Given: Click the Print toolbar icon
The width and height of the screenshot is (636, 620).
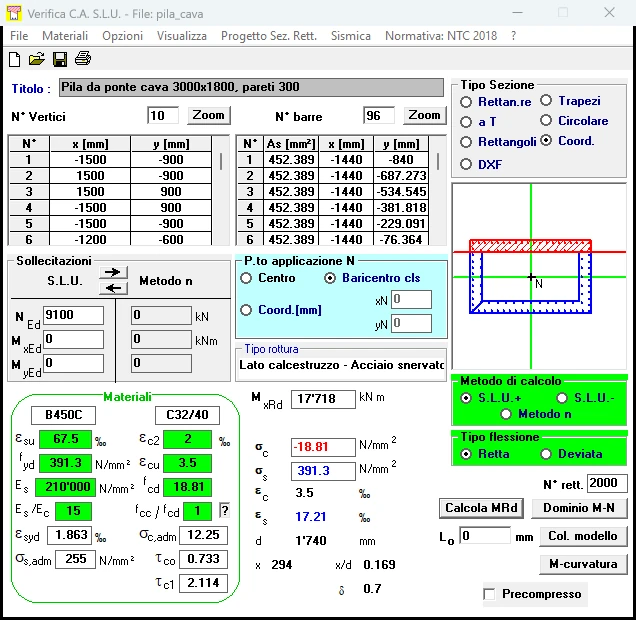Looking at the screenshot, I should pos(83,59).
